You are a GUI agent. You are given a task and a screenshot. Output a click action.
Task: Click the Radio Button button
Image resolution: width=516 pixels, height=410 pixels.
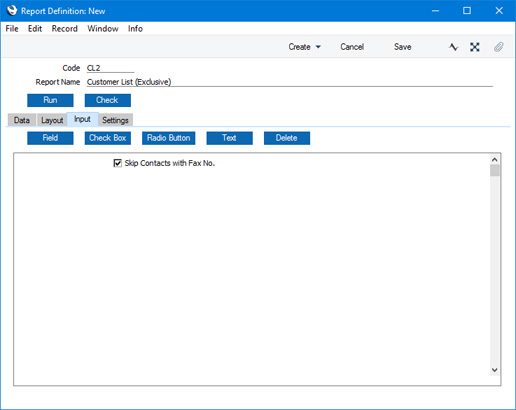tap(169, 138)
